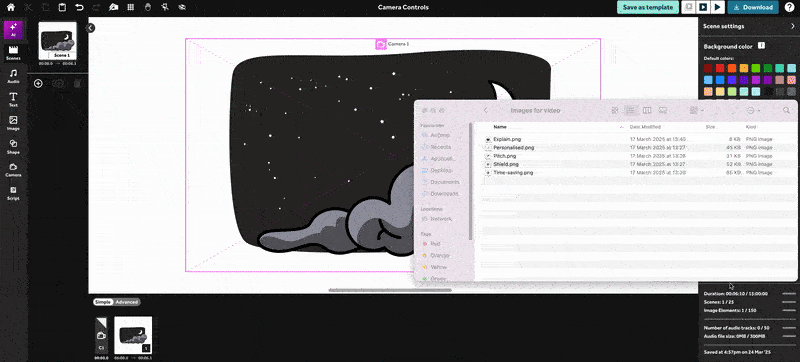Click the play-from-start preview button
Image resolution: width=800 pixels, height=362 pixels.
click(x=689, y=7)
